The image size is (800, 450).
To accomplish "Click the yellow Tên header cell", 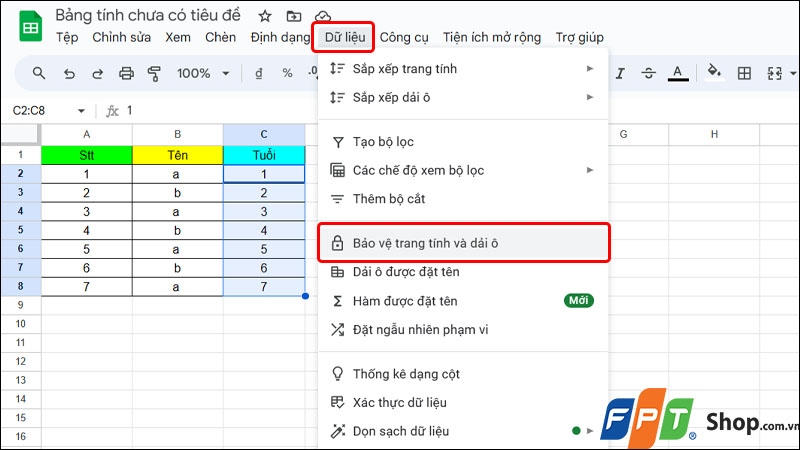I will [178, 155].
